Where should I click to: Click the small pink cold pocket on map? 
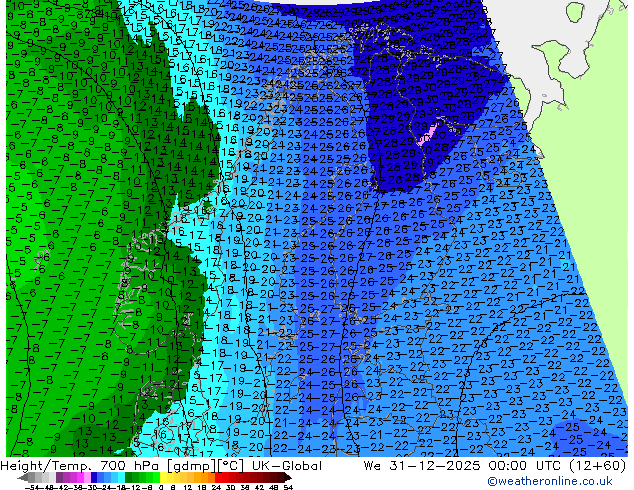(427, 135)
